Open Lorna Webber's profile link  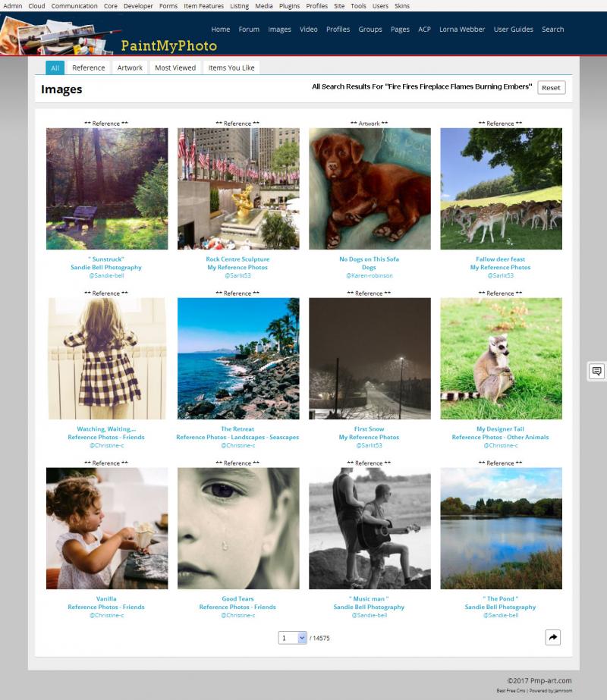point(462,29)
